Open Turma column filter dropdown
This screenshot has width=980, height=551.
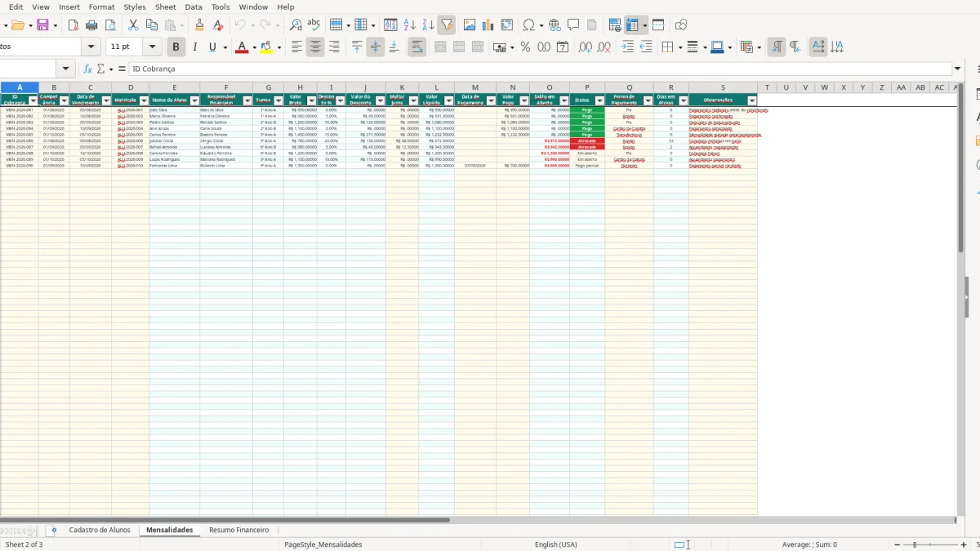tap(279, 101)
